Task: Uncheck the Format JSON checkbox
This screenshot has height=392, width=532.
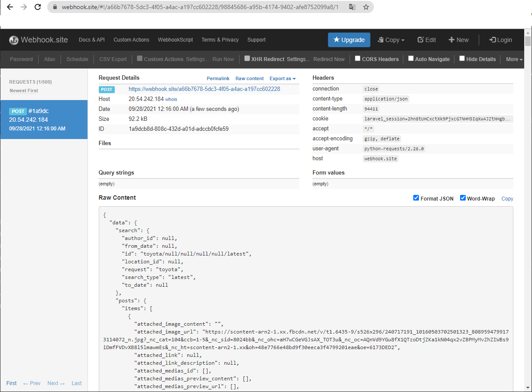Action: click(x=416, y=198)
